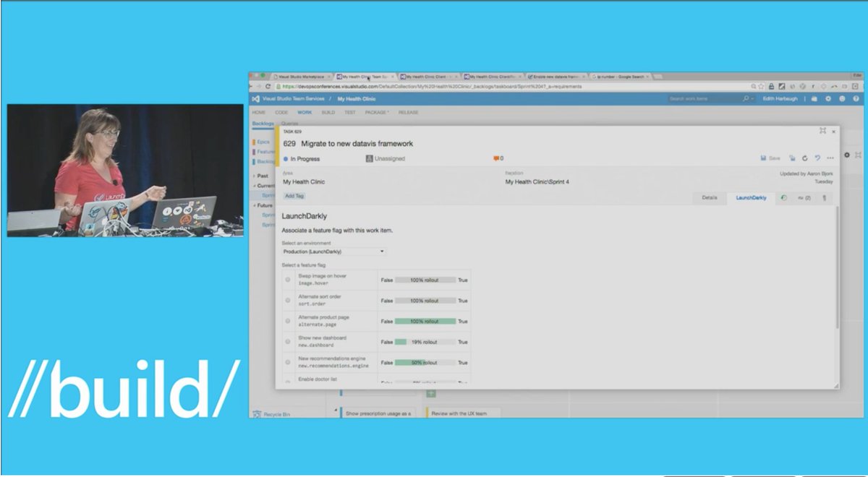The image size is (868, 477).
Task: Switch to the Google Search browser tab
Action: coord(621,76)
